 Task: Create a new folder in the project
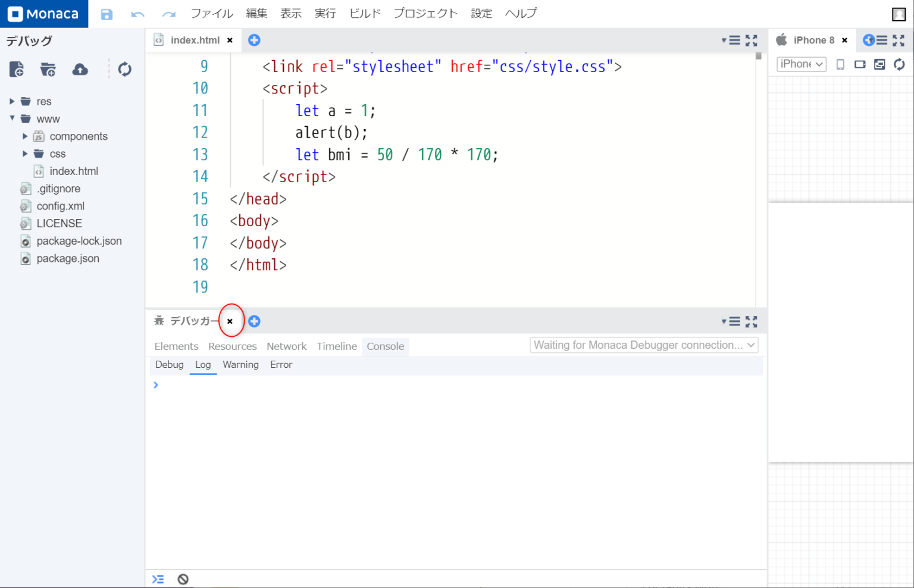pos(48,69)
